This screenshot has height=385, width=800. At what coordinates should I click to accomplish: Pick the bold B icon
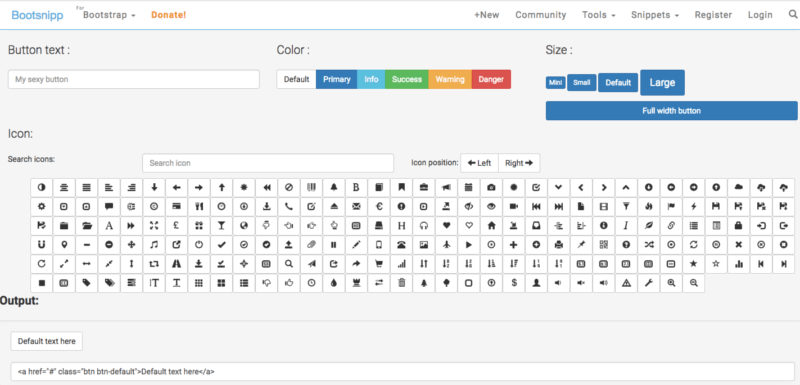pos(356,188)
